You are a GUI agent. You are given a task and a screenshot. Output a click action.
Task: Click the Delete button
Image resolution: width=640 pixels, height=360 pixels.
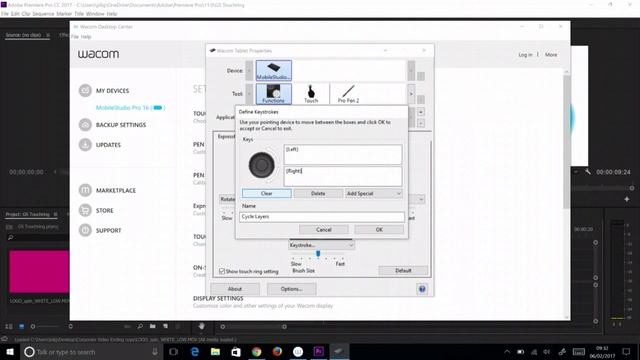[318, 193]
